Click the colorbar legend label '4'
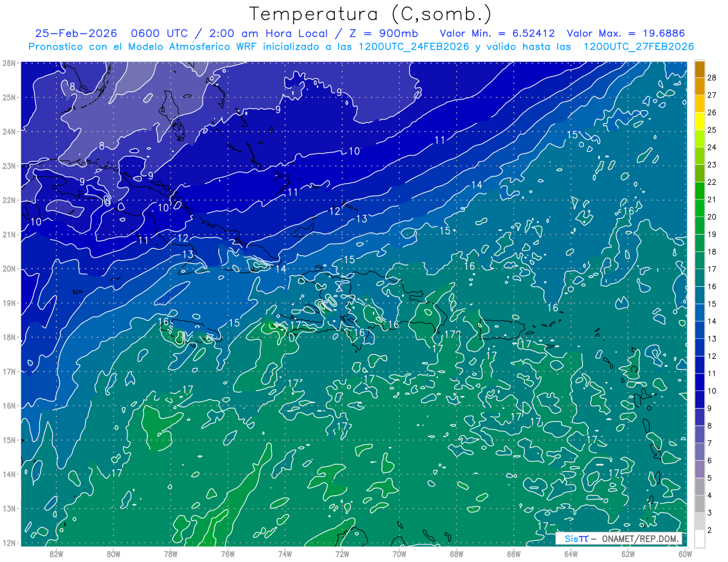Image resolution: width=728 pixels, height=562 pixels. tap(710, 495)
